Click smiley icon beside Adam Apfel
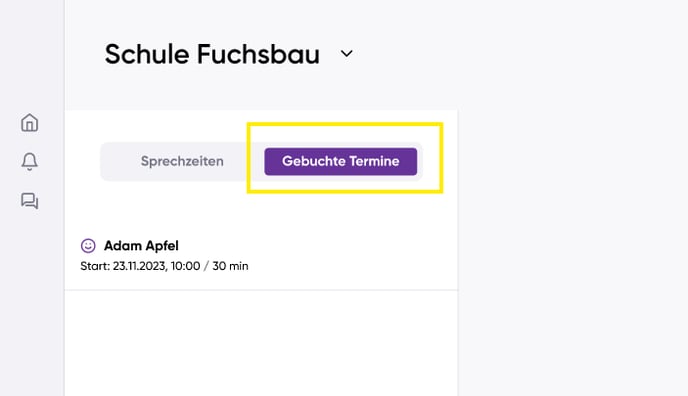 click(x=88, y=246)
